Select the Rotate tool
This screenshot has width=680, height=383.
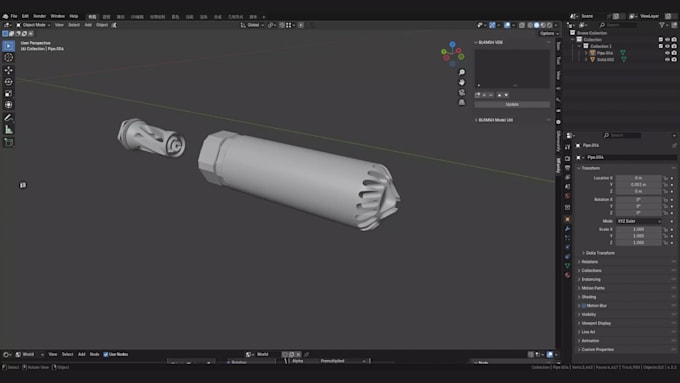(8, 82)
